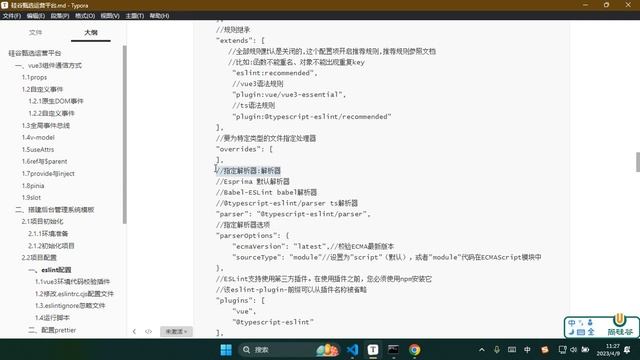The width and height of the screenshot is (640, 360).
Task: Select outline item 1.2.1原生DOM事件
Action: (x=56, y=101)
